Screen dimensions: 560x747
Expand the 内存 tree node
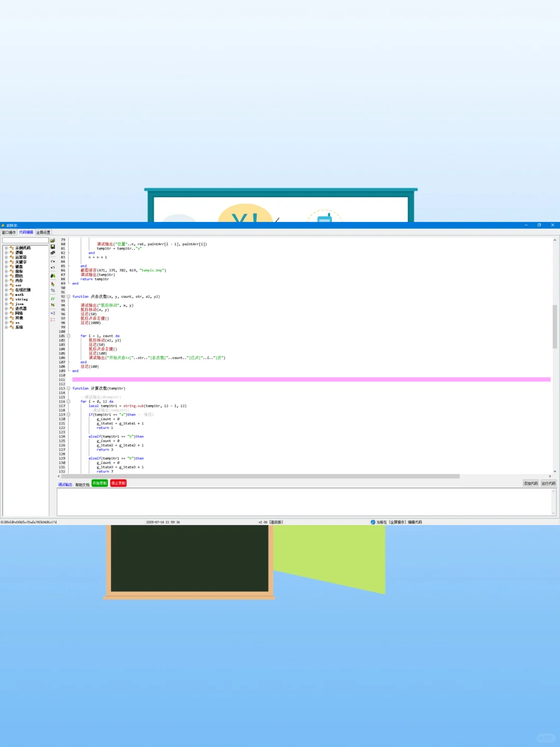coord(6,281)
